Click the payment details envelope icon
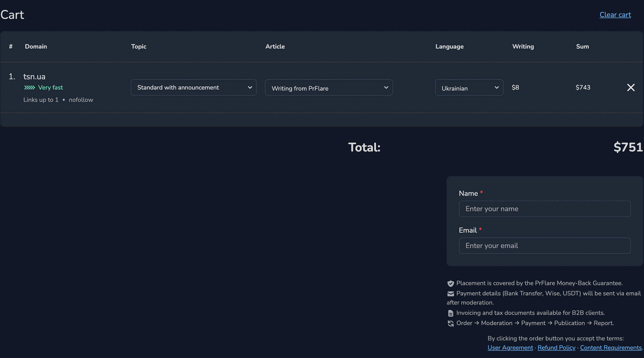644x358 pixels. pos(451,294)
